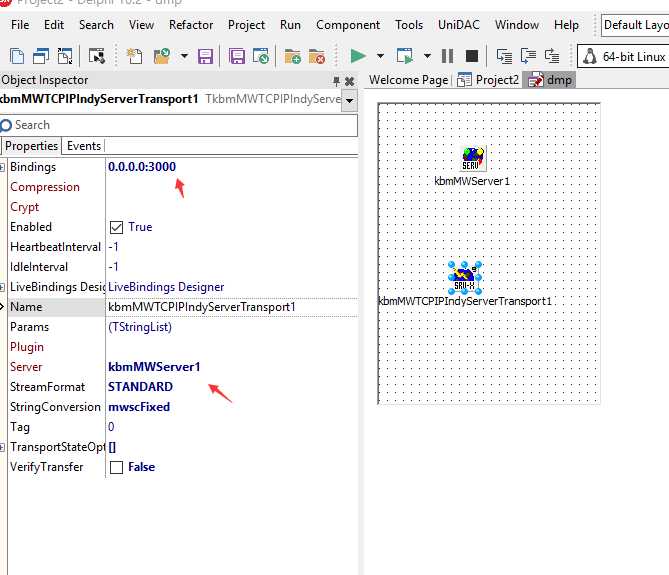The width and height of the screenshot is (669, 575).
Task: Expand the Bindings property
Action: [3, 167]
